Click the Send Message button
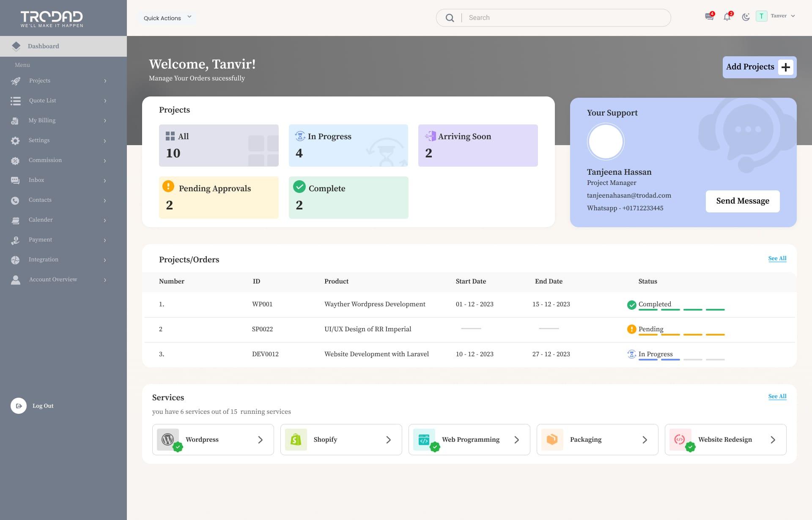The image size is (812, 520). point(742,201)
